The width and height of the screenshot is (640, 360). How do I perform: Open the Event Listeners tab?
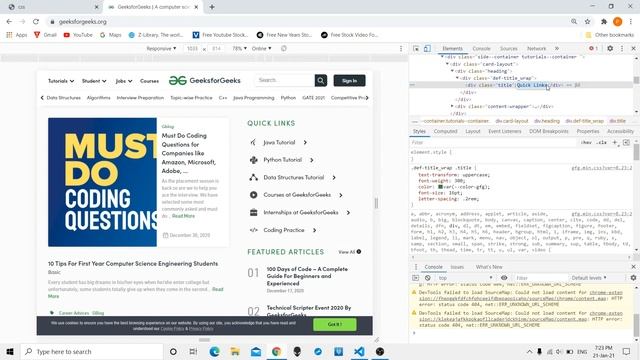[x=504, y=131]
